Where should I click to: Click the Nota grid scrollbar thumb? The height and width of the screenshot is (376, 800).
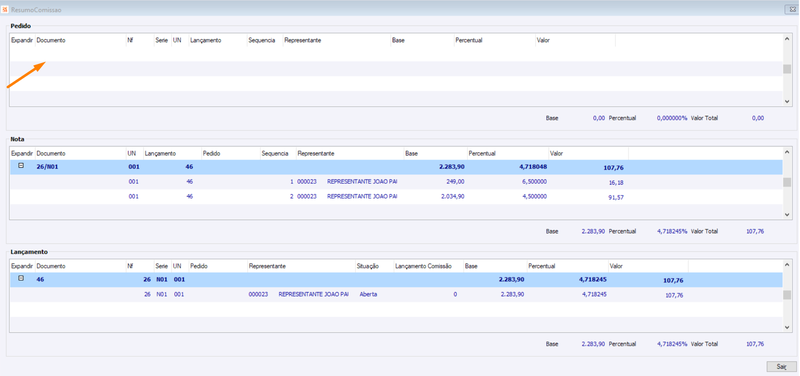tap(787, 182)
